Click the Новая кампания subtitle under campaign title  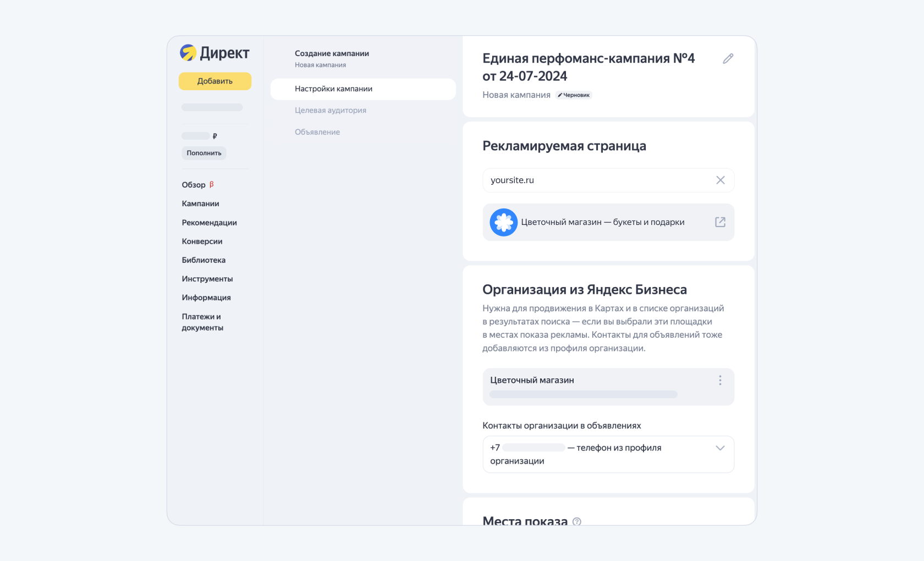coord(516,95)
